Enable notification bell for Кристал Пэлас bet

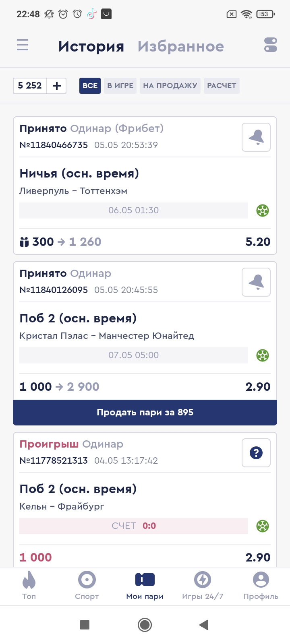pos(256,282)
